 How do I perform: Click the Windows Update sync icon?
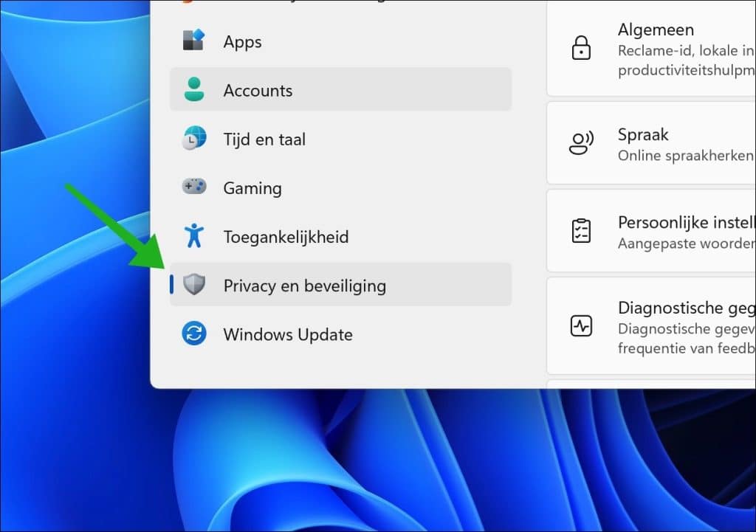(193, 334)
